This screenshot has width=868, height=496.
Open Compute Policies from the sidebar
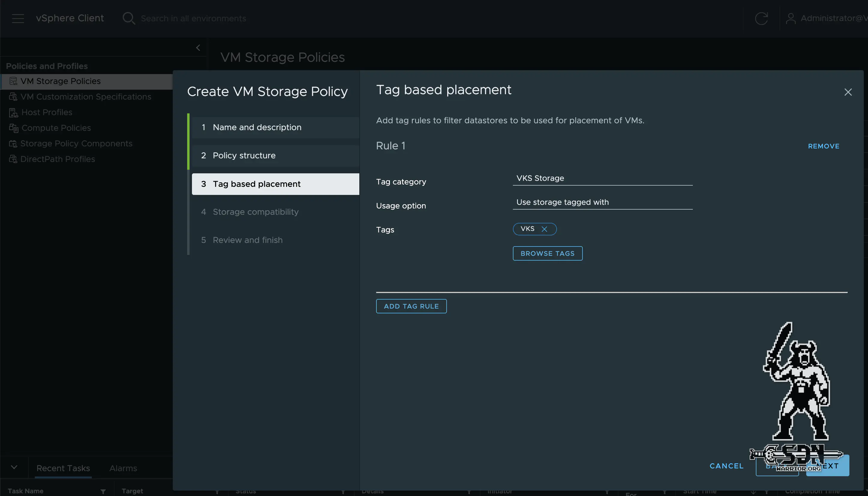click(56, 128)
